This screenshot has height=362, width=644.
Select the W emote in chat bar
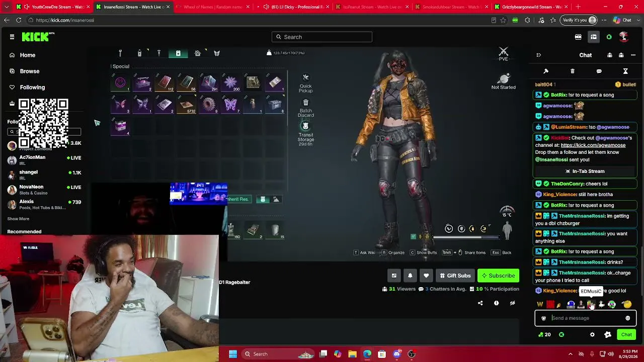[540, 305]
